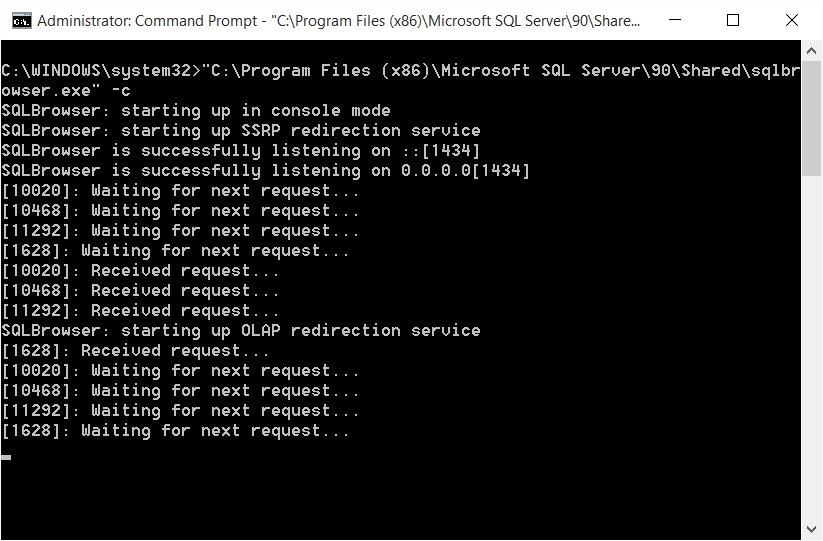This screenshot has height=541, width=823.
Task: Click the "[1628]: Received request..." line
Action: (x=135, y=351)
